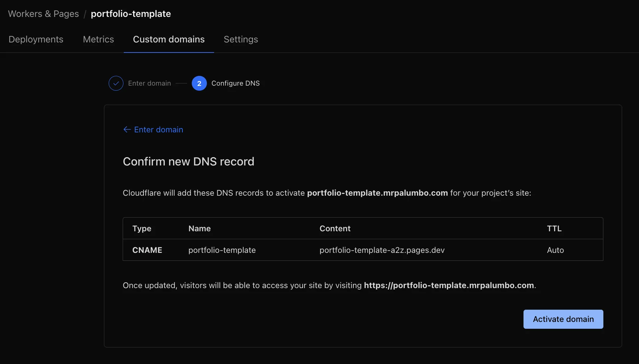639x364 pixels.
Task: Click the back arrow beside Enter domain link
Action: coord(127,129)
